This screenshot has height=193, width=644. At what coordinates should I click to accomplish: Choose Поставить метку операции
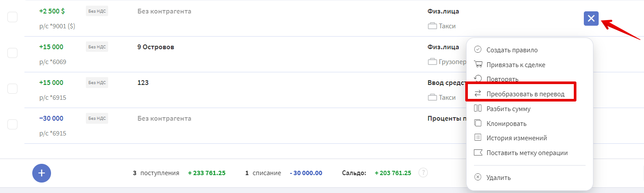[x=527, y=153]
